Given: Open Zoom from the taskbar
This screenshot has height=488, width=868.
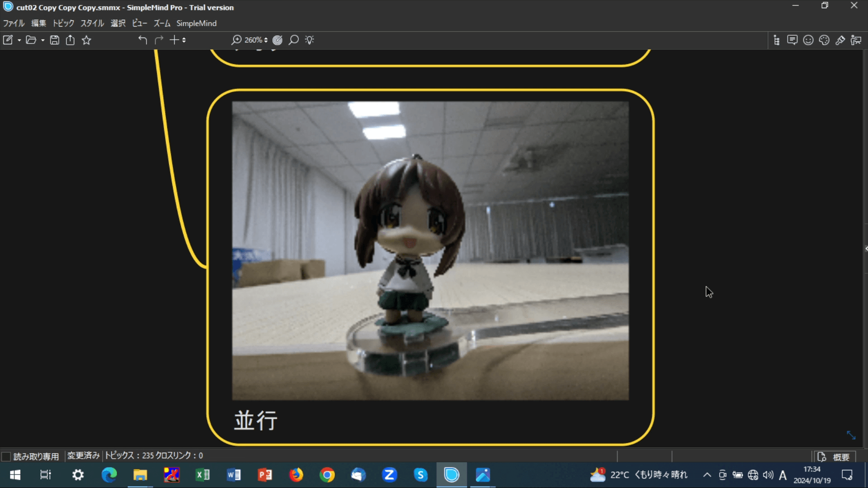Looking at the screenshot, I should [x=389, y=475].
